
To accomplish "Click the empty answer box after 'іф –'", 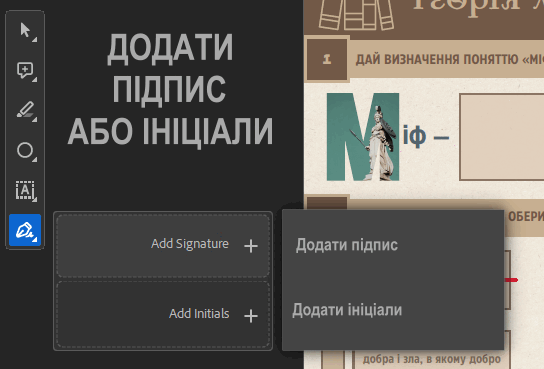I will tap(502, 137).
